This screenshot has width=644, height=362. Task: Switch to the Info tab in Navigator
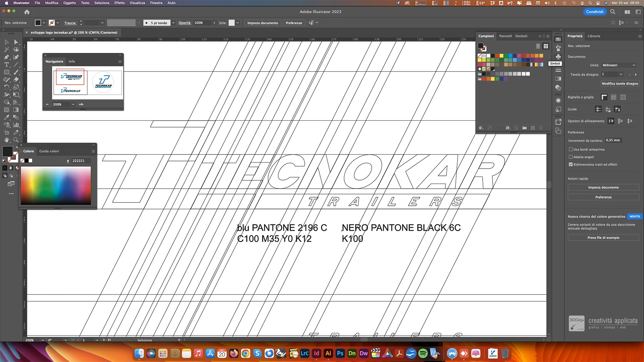(x=72, y=61)
